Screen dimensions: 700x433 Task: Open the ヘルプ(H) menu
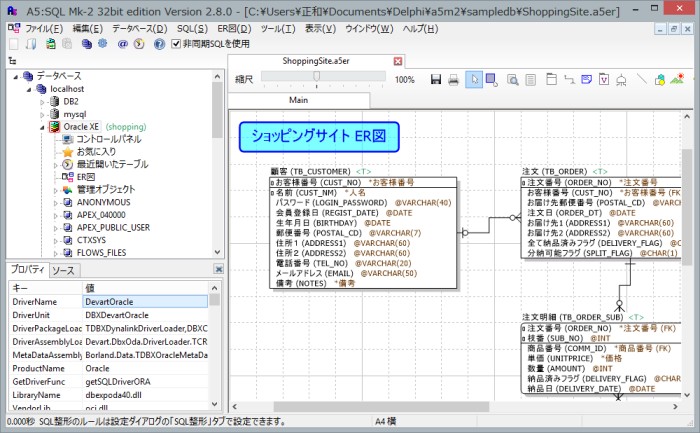tap(420, 29)
